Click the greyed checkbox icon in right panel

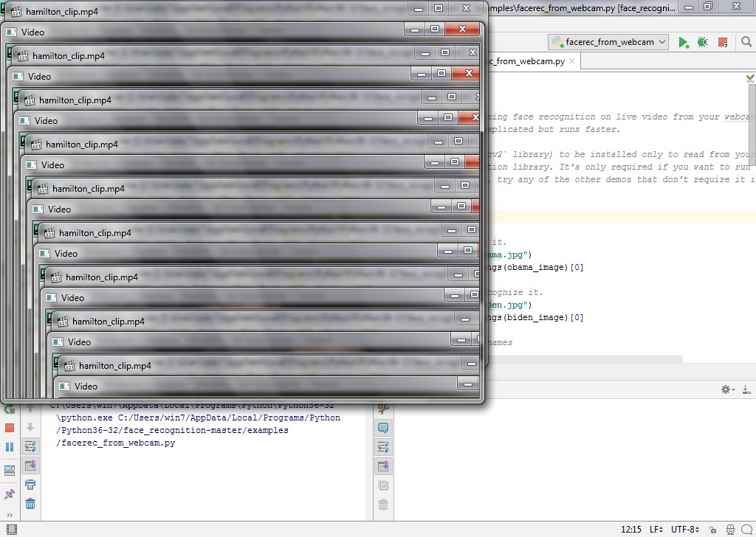click(383, 485)
